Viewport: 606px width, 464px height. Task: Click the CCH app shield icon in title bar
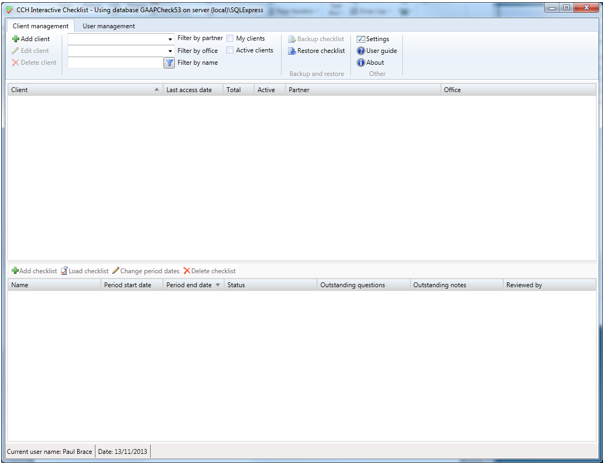click(10, 10)
